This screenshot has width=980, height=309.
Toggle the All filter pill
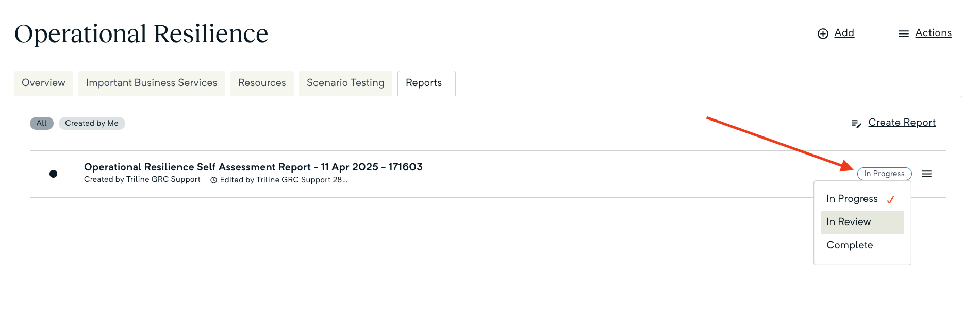(42, 123)
